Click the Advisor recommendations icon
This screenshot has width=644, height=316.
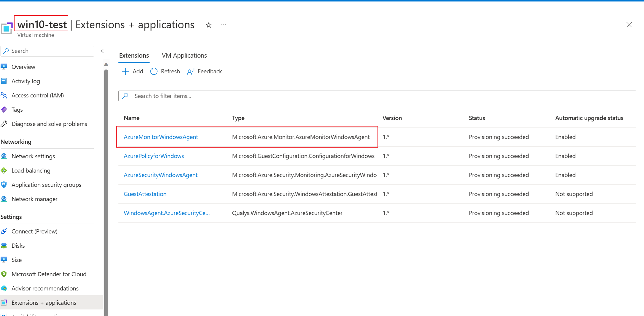4,288
